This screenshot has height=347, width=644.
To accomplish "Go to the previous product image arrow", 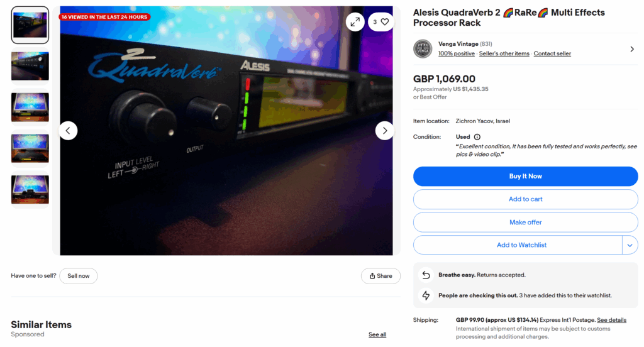I will [x=68, y=131].
